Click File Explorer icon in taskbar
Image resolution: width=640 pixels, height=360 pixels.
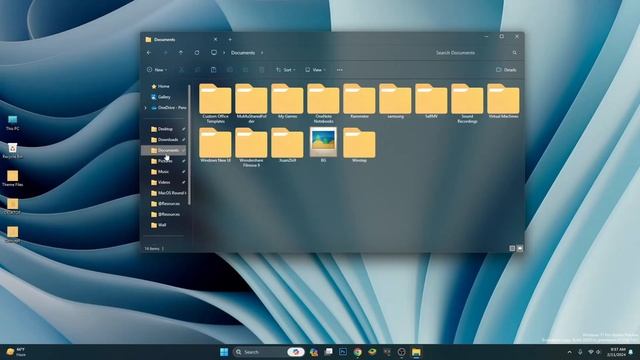pyautogui.click(x=416, y=352)
